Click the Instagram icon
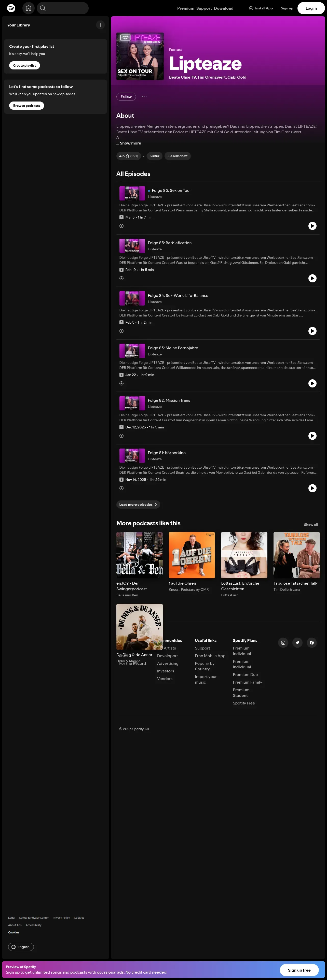The height and width of the screenshot is (980, 327). tap(283, 643)
